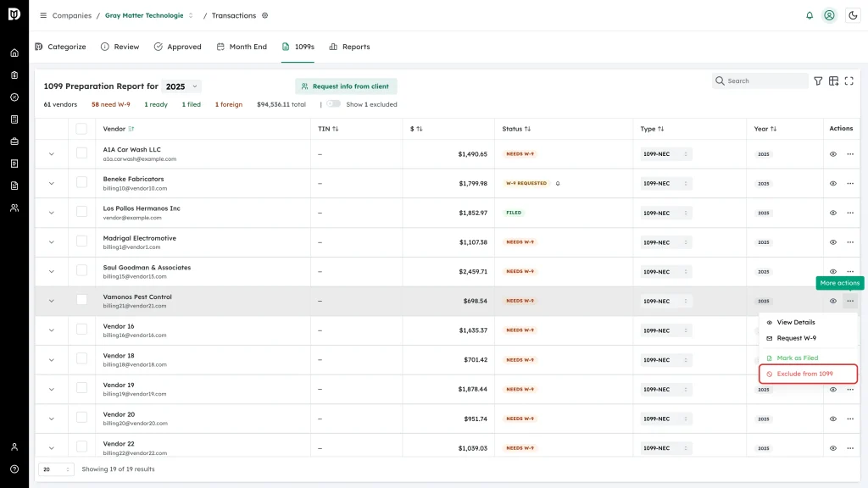The height and width of the screenshot is (488, 868).
Task: Select Beneke Fabricators checkbox
Action: click(81, 182)
